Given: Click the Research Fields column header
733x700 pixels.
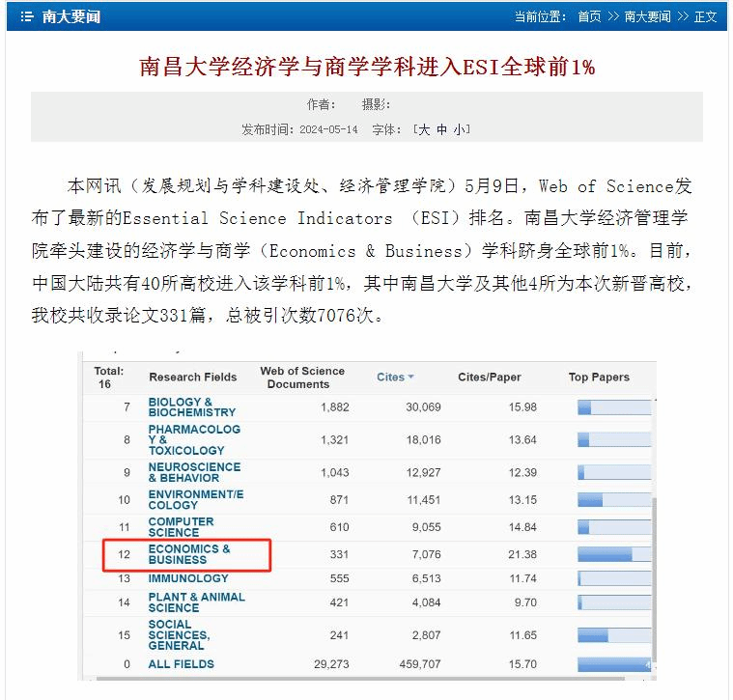Looking at the screenshot, I should (x=193, y=378).
